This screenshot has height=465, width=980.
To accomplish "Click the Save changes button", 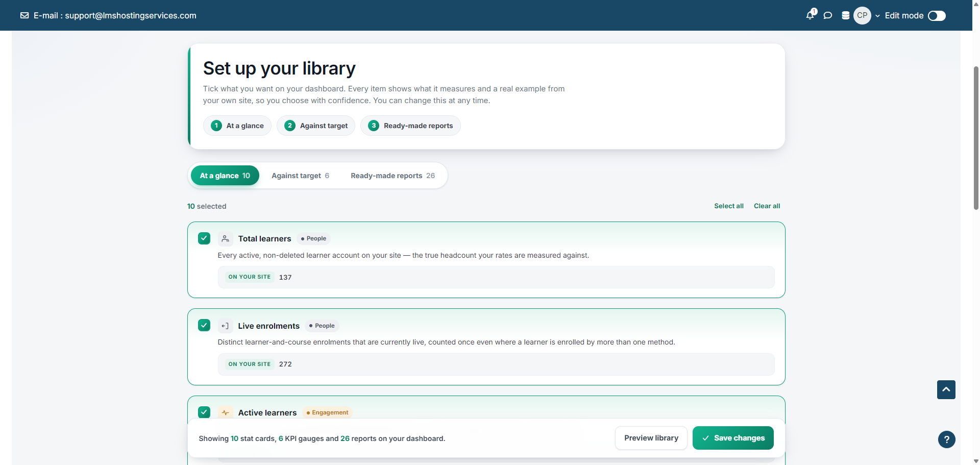I will click(733, 438).
